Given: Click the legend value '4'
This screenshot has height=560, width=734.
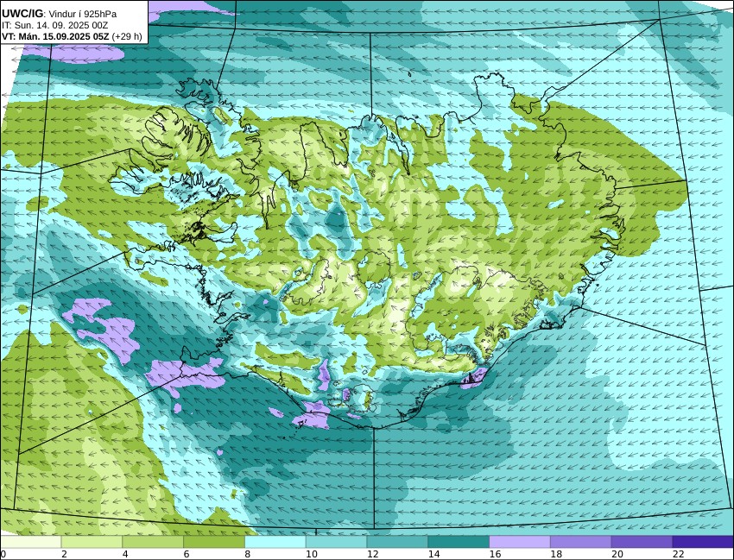Looking at the screenshot, I should tap(125, 554).
